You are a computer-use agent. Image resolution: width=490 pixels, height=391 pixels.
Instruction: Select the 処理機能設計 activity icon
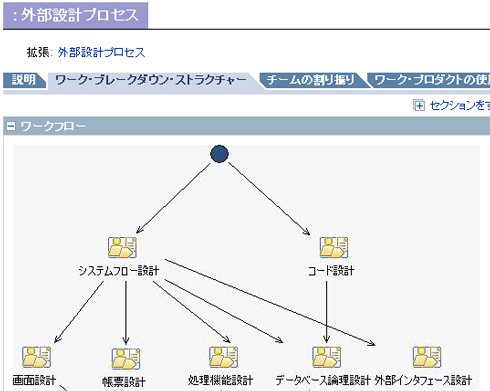pos(223,357)
